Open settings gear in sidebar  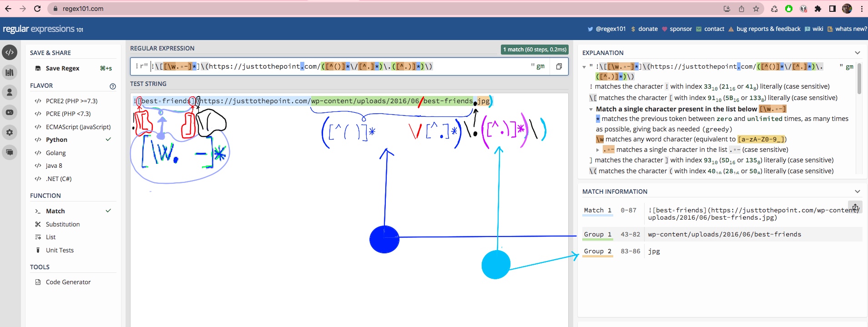[x=10, y=132]
